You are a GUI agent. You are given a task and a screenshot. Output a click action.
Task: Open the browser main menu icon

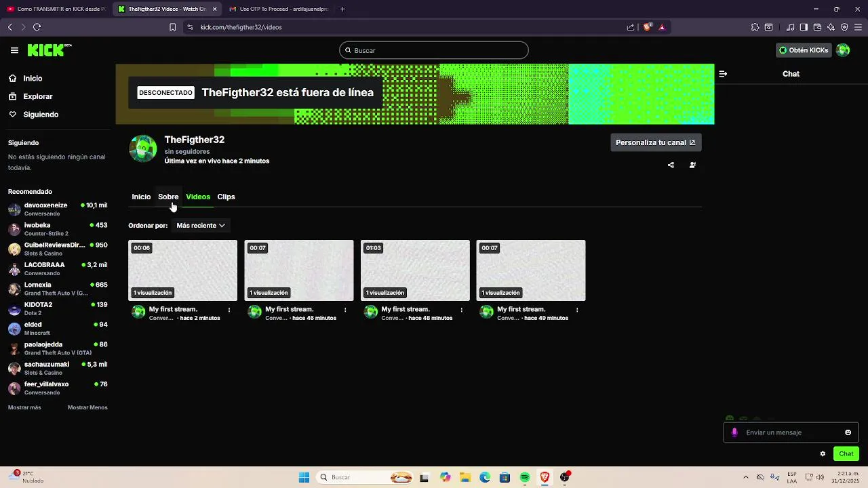point(858,27)
